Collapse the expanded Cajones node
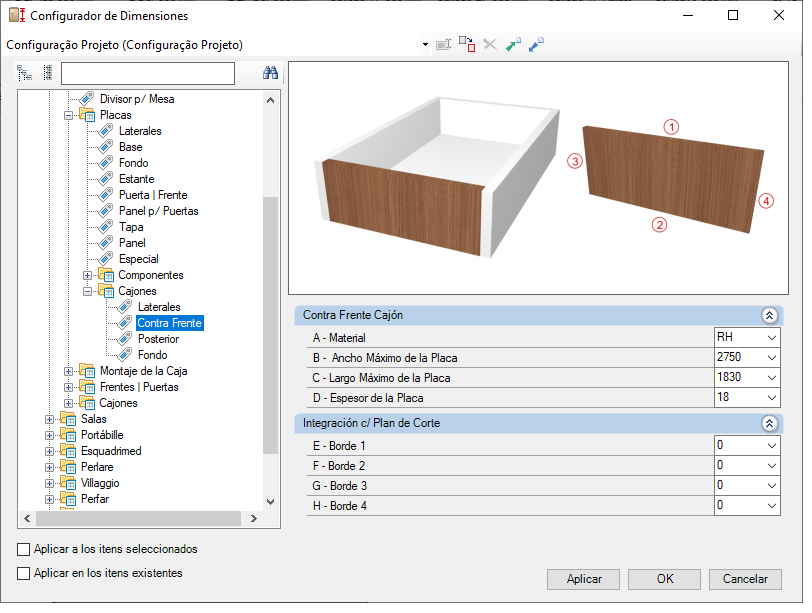This screenshot has height=613, width=812. pyautogui.click(x=87, y=291)
